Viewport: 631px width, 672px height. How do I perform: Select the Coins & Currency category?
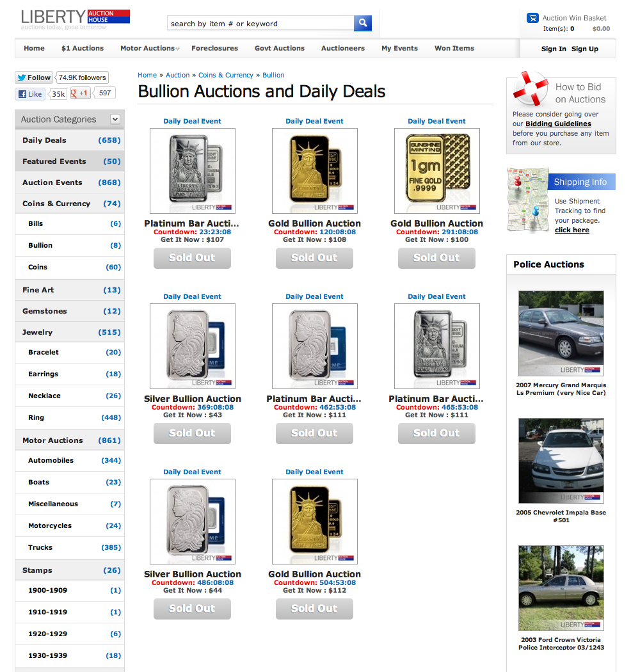pos(70,203)
